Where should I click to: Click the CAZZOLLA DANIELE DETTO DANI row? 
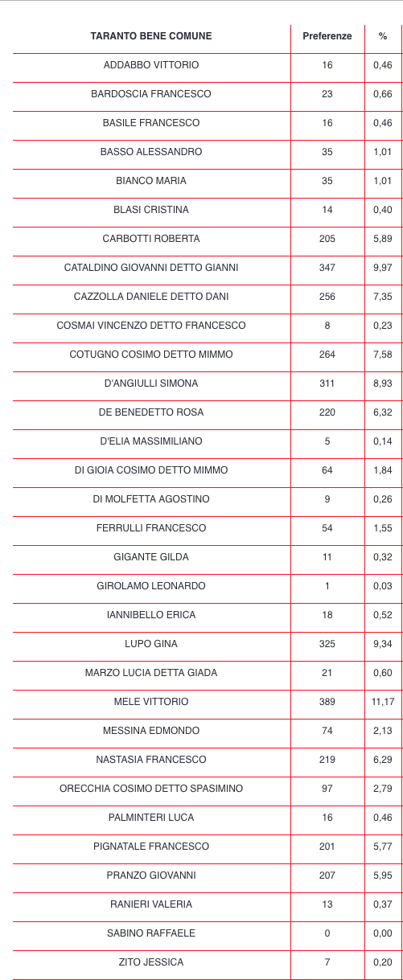point(208,297)
